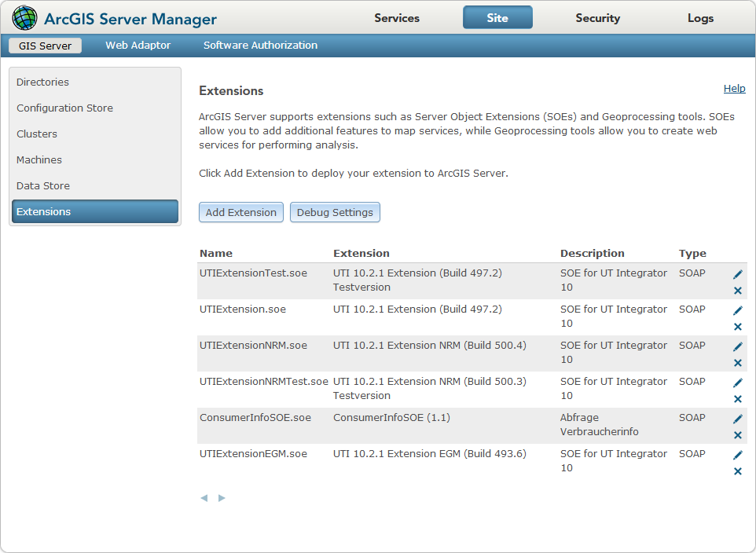The height and width of the screenshot is (553, 756).
Task: Click the Extensions page heading
Action: [231, 90]
